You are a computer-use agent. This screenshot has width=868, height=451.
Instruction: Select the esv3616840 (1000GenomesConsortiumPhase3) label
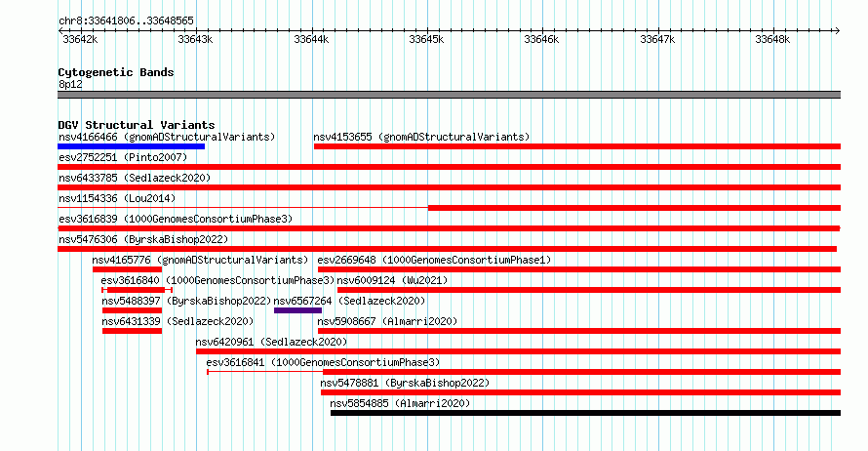[x=217, y=280]
